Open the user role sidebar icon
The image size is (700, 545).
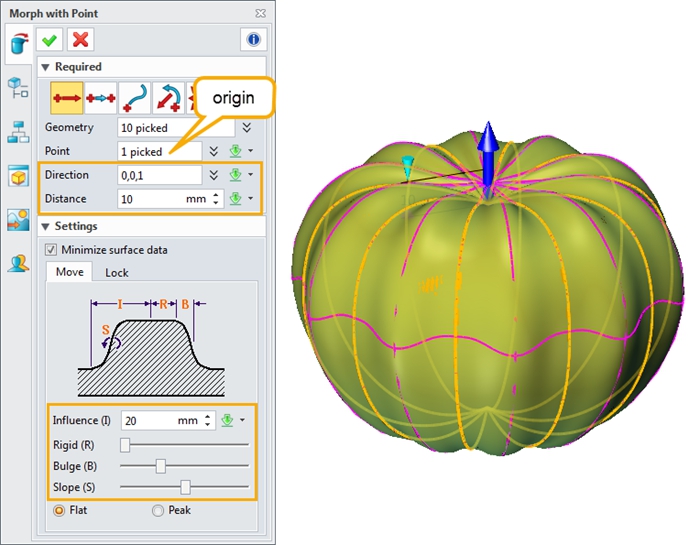(x=18, y=263)
